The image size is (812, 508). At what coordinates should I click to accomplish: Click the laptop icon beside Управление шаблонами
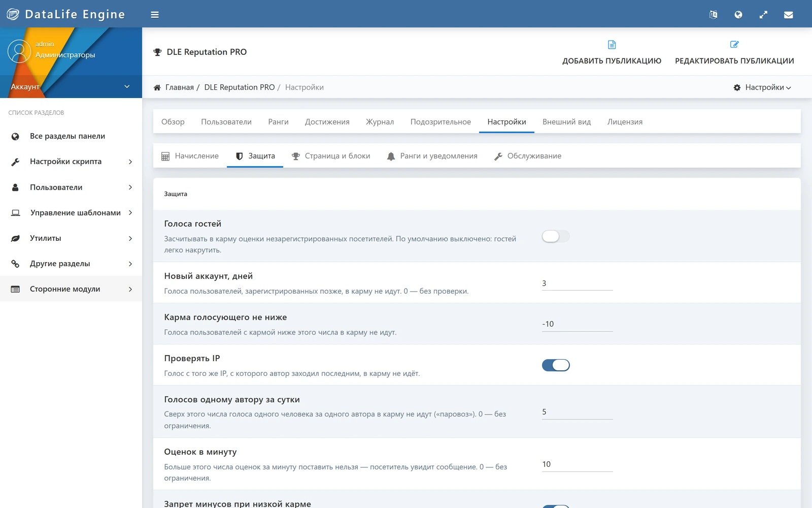tap(16, 213)
